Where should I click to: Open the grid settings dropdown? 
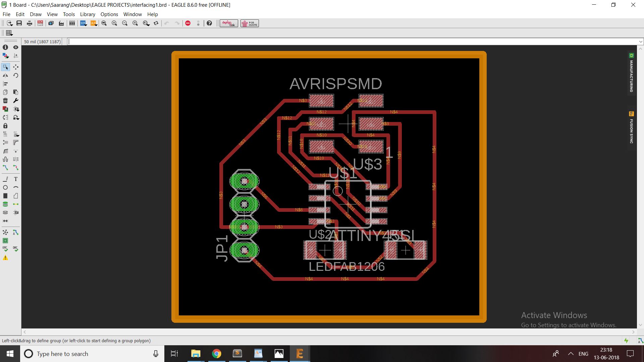pyautogui.click(x=9, y=33)
